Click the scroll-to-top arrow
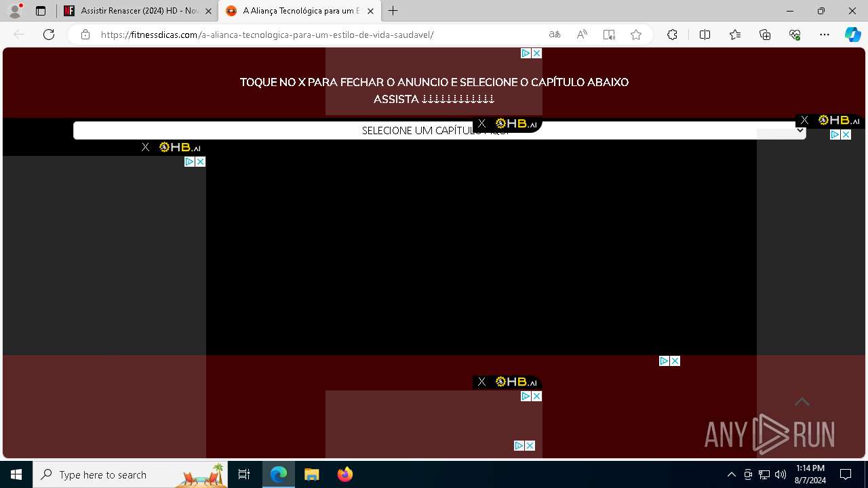The width and height of the screenshot is (868, 488). pyautogui.click(x=802, y=402)
